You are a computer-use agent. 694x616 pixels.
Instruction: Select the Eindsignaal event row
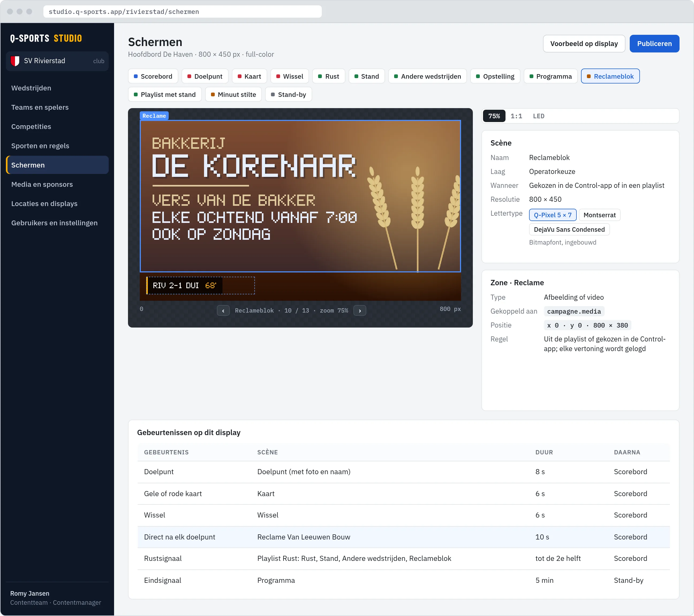tap(403, 580)
